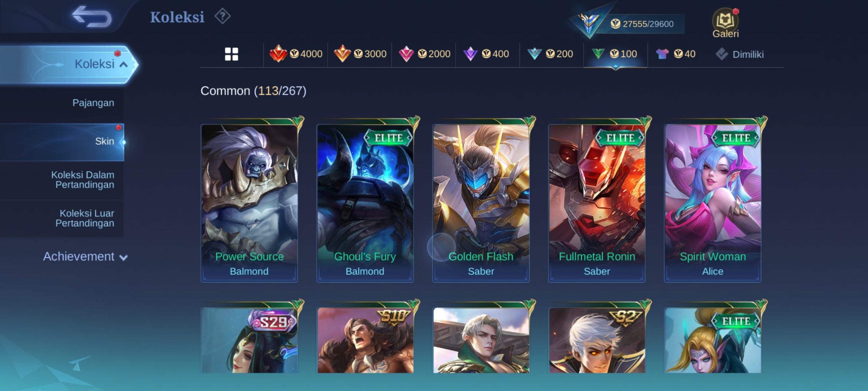Open the Galeri book icon
Screen dimensions: 868x391
pos(726,23)
